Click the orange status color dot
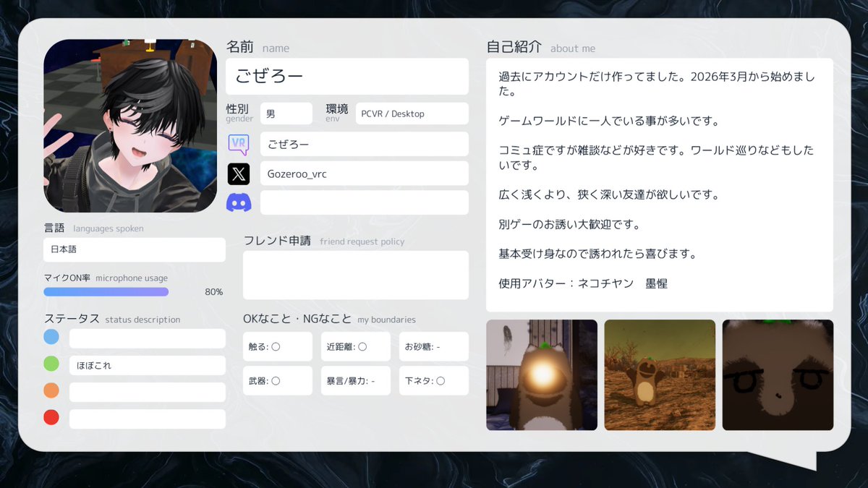The height and width of the screenshot is (488, 868). pos(51,390)
